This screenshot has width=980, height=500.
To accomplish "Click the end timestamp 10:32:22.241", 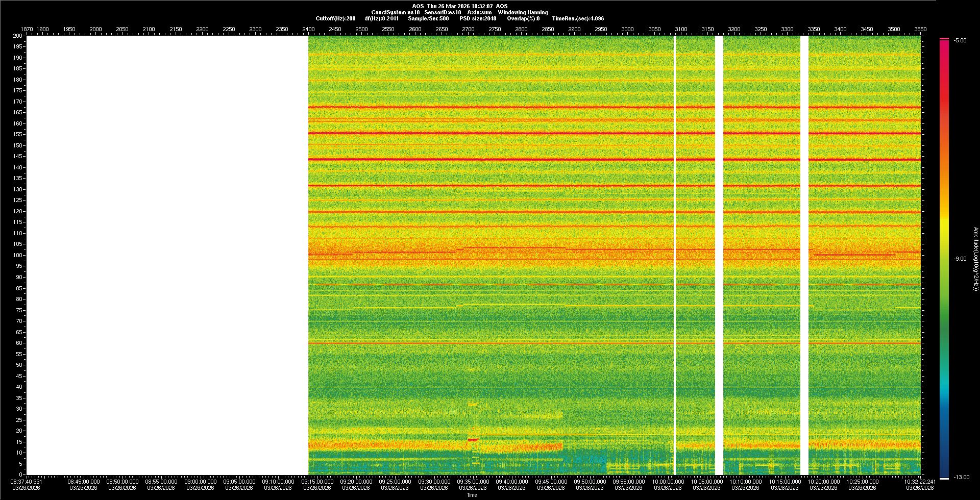I will pyautogui.click(x=920, y=481).
